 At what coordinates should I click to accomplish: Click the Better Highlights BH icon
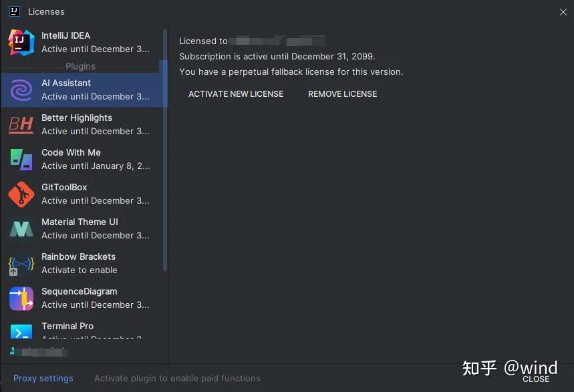(x=21, y=124)
